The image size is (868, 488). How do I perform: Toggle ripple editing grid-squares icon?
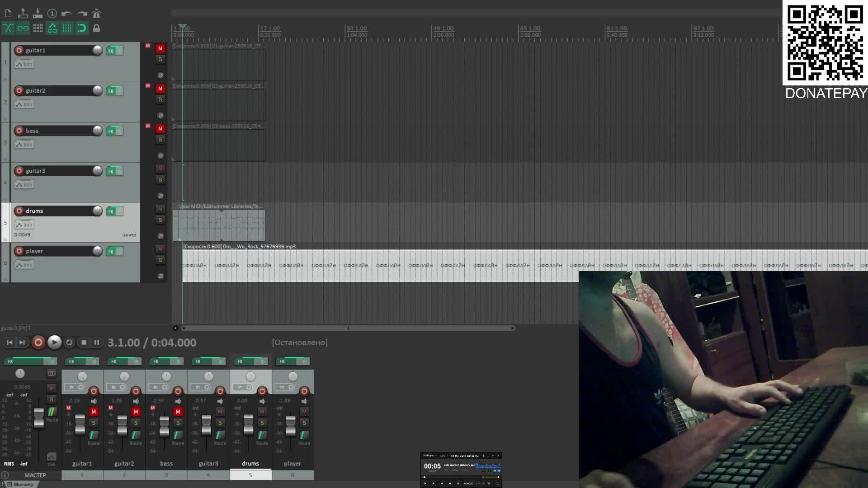[x=38, y=28]
